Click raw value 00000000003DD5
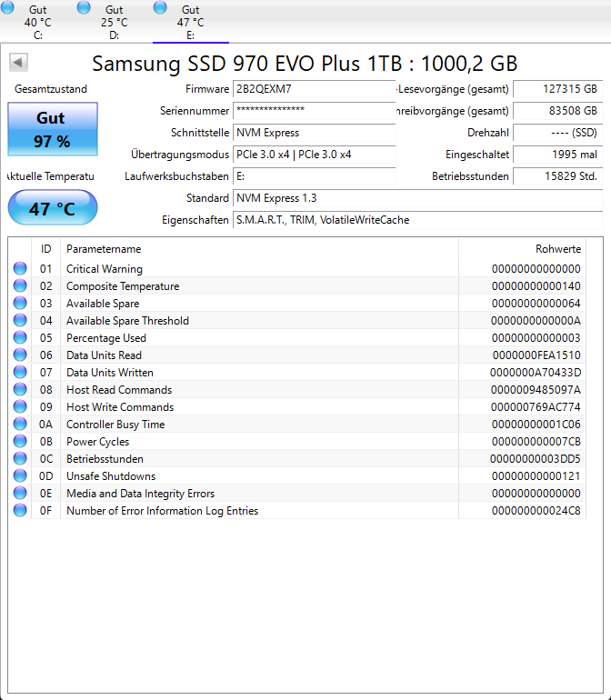The width and height of the screenshot is (611, 700). pos(535,459)
